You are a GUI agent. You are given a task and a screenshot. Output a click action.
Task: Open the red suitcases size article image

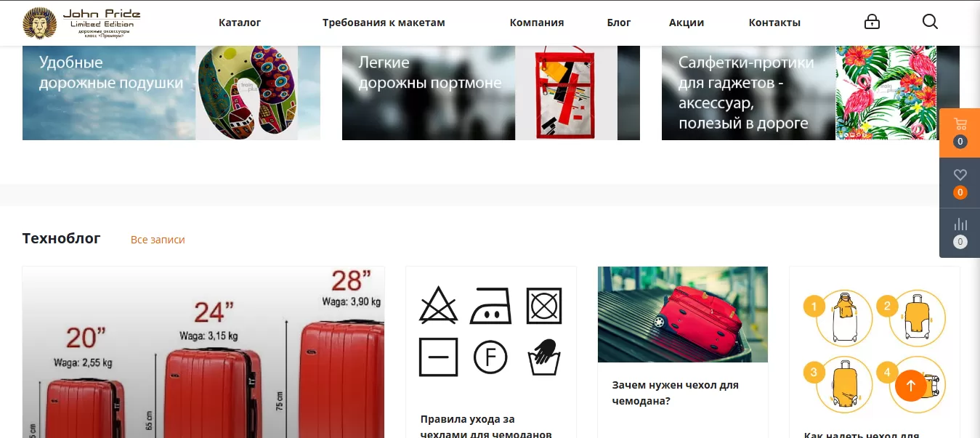coord(203,352)
